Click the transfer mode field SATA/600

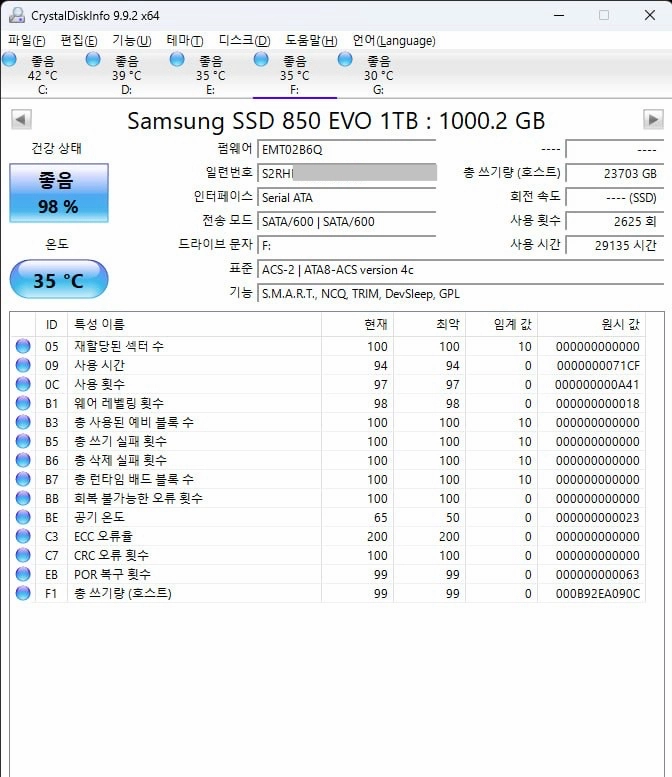coord(347,221)
